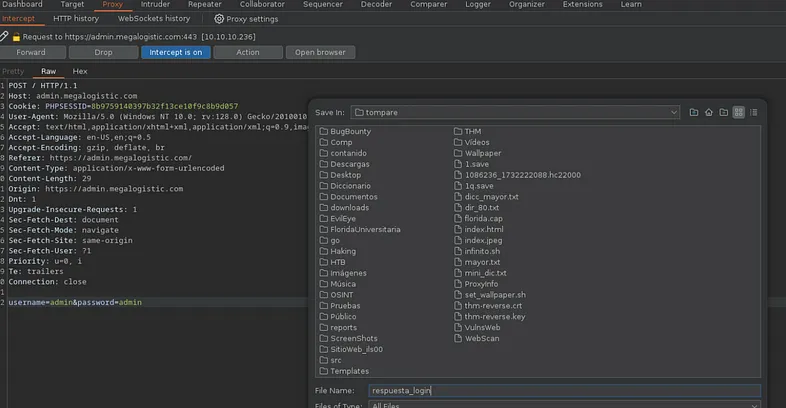The width and height of the screenshot is (786, 408).
Task: Switch save dialog to details view
Action: pyautogui.click(x=753, y=112)
